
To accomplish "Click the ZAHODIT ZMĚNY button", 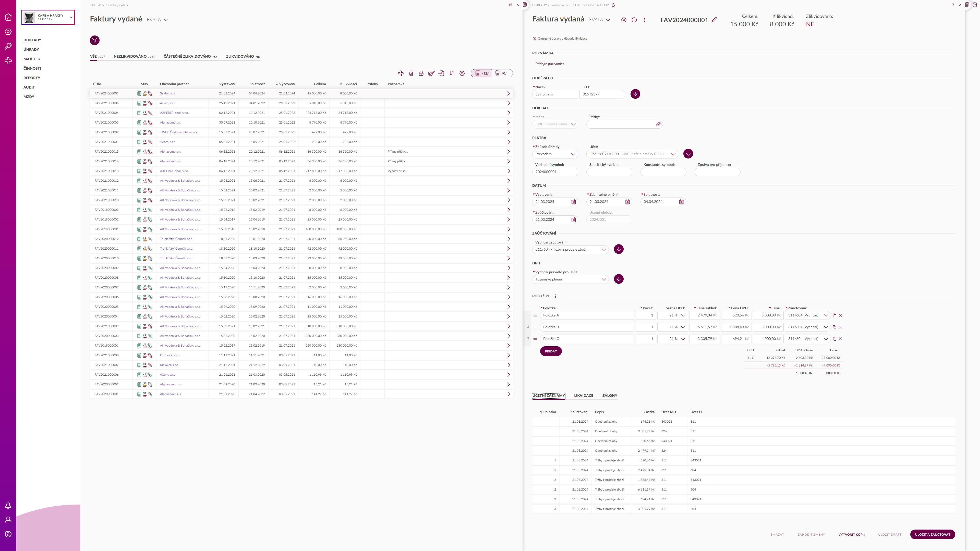I will tap(811, 535).
